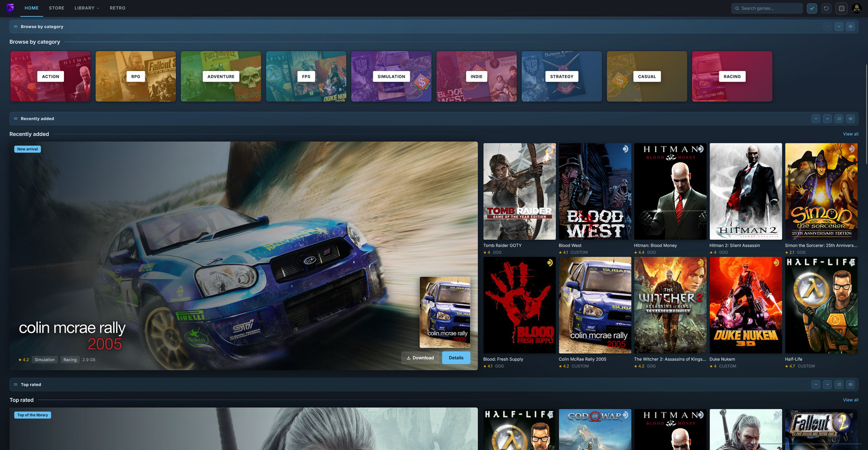Select the Action category tile
The image size is (868, 450).
pos(50,77)
